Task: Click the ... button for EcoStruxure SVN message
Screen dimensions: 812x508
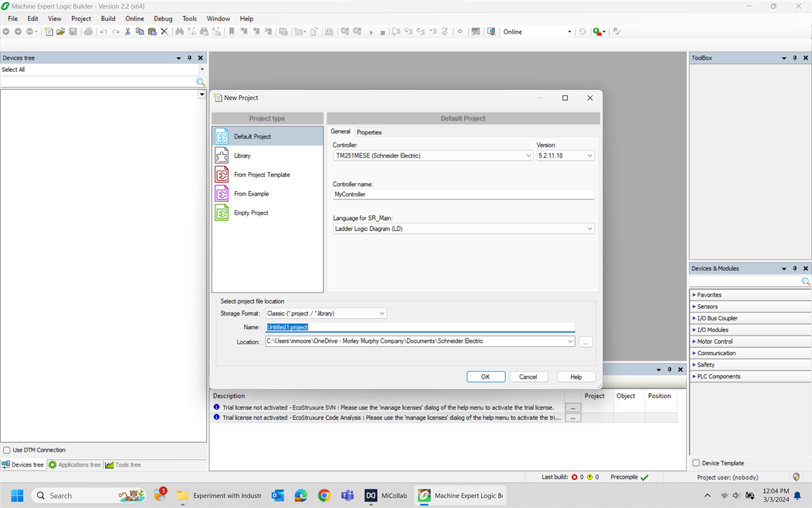Action: point(573,408)
